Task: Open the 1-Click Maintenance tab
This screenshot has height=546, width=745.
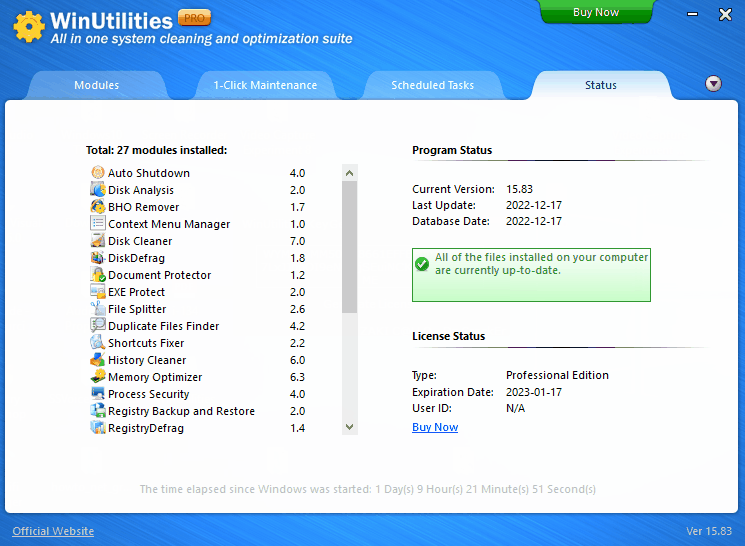Action: point(265,85)
